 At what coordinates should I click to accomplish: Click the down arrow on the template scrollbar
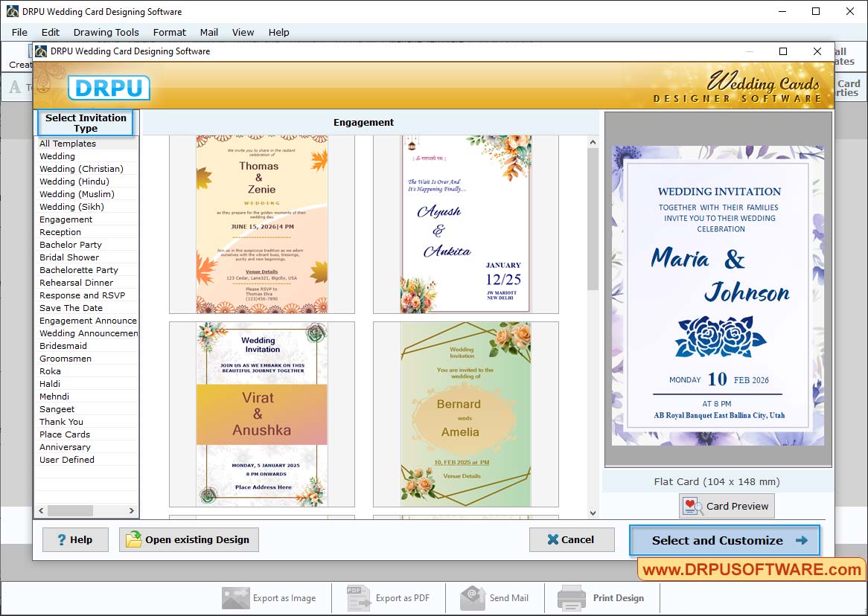coord(593,513)
